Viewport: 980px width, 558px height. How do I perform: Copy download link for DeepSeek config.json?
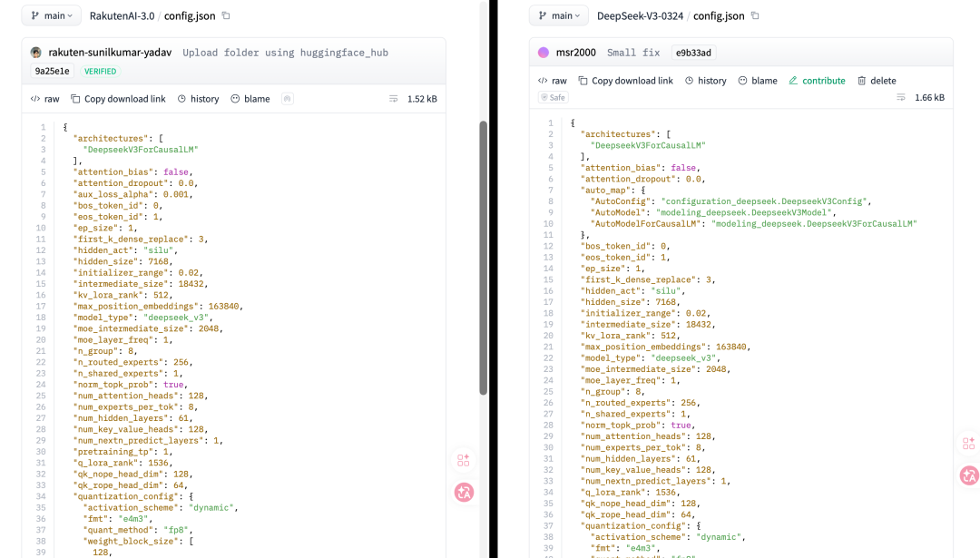click(x=625, y=81)
